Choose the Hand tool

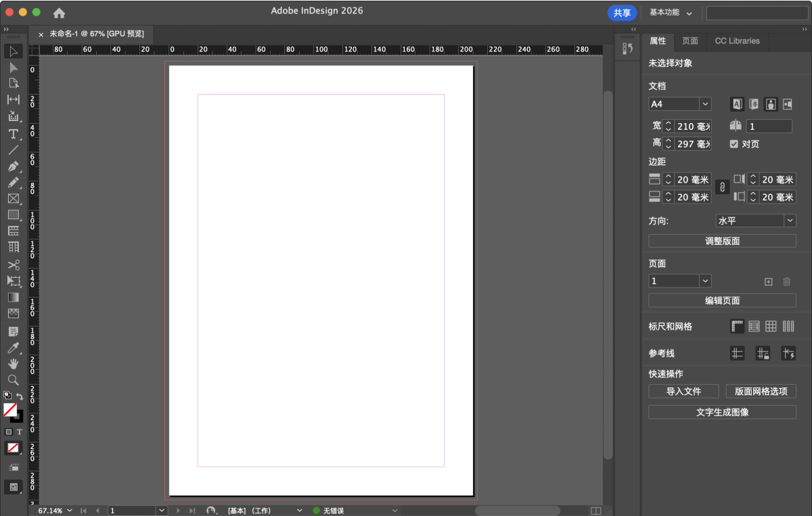tap(13, 364)
